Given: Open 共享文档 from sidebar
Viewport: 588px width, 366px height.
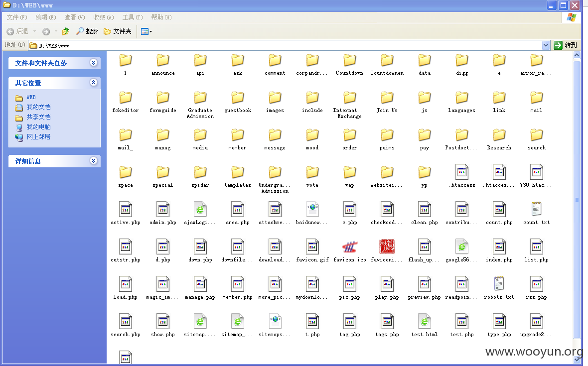Looking at the screenshot, I should point(38,117).
